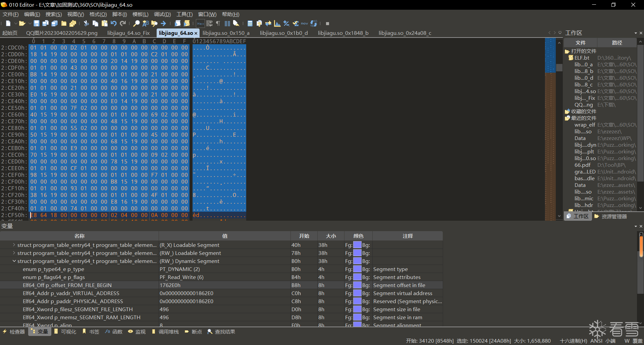Expand the first R_X Loadable Segment struct

point(14,245)
